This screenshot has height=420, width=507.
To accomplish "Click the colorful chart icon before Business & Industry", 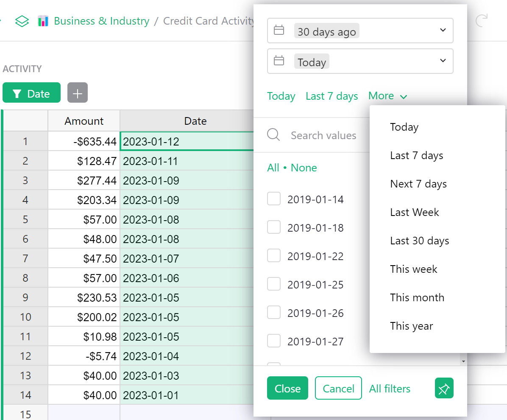I will 44,20.
